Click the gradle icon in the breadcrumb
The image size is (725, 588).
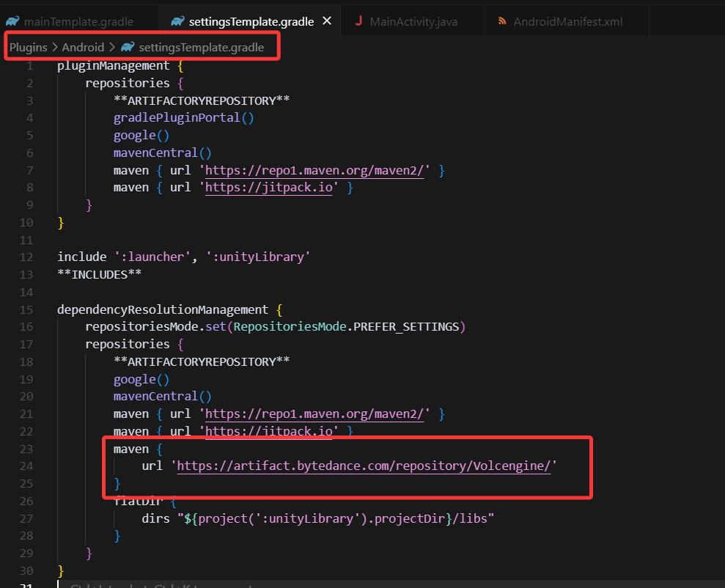click(x=128, y=47)
